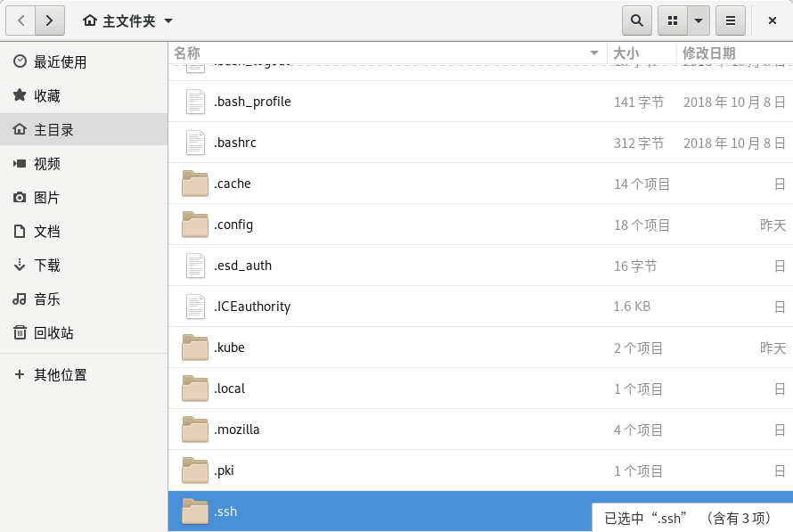Click the 18 个项目 size value
This screenshot has height=532, width=793.
642,225
